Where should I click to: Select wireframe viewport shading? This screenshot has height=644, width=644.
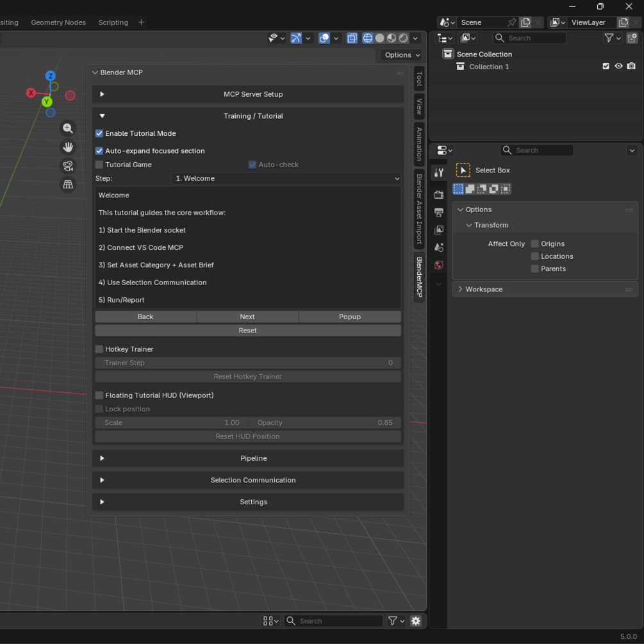point(368,38)
